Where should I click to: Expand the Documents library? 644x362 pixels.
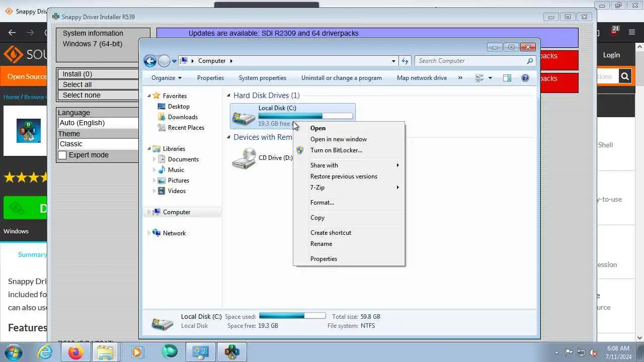(154, 159)
